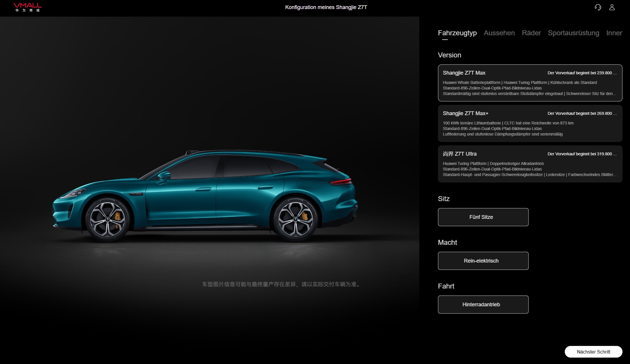Click the Konfiguration meines Shangjie Z7T title

[326, 7]
